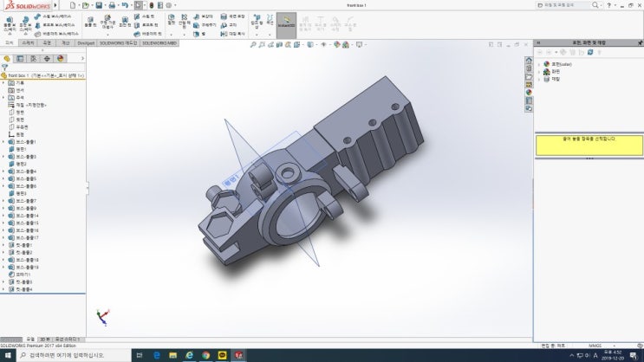The height and width of the screenshot is (362, 644).
Task: Open the Windows Start menu
Action: coord(8,355)
